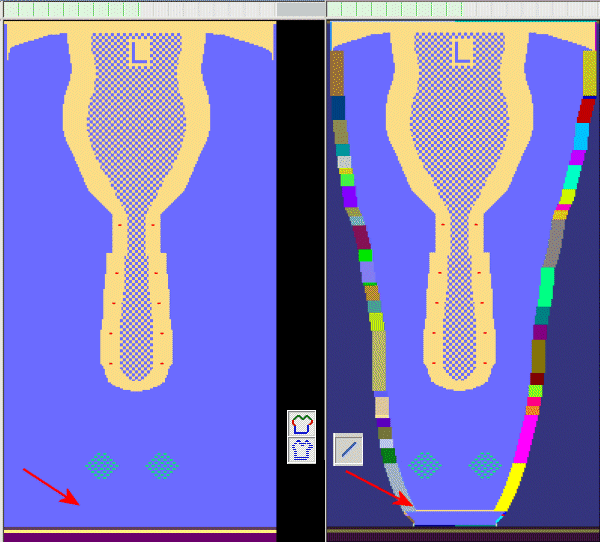Pick the olive segment on right edge
This screenshot has height=542, width=600.
coord(538,355)
